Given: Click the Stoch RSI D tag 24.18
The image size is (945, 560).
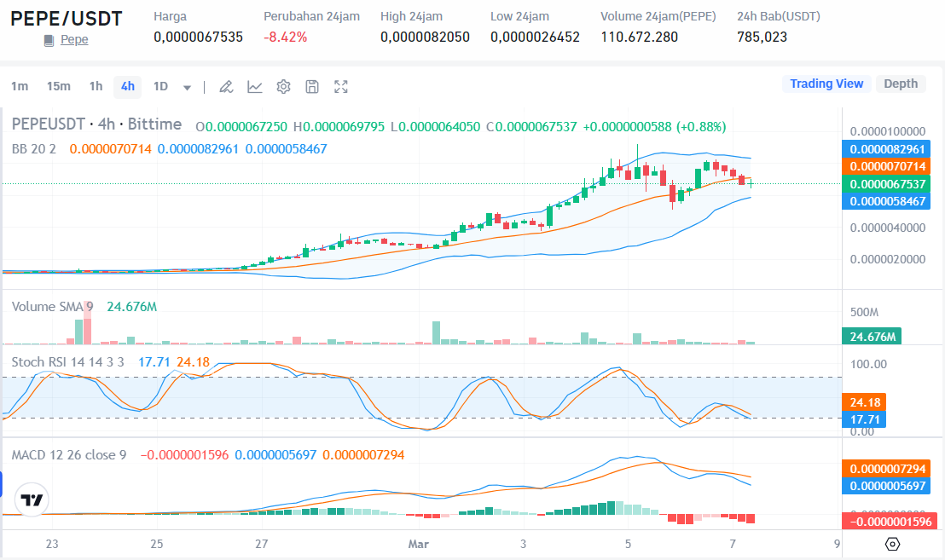Looking at the screenshot, I should 865,402.
